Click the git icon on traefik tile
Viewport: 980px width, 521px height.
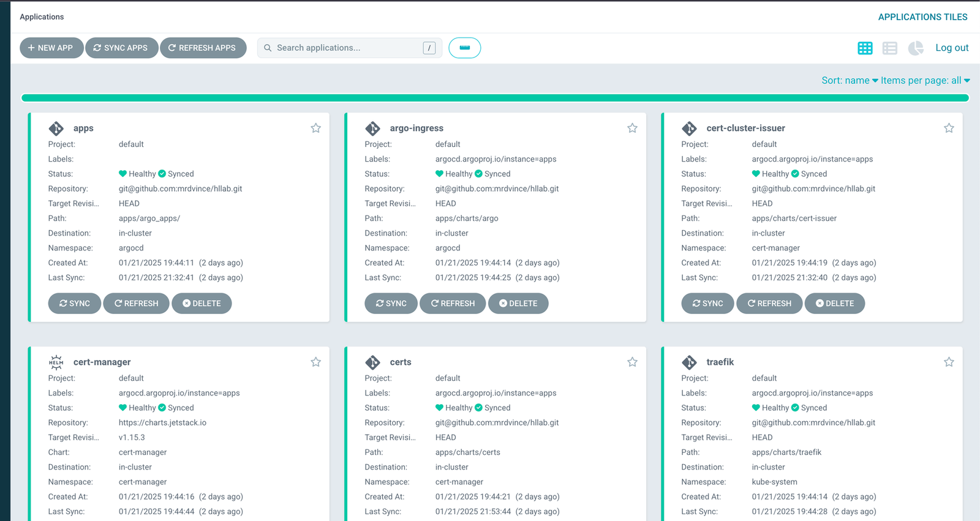(x=690, y=362)
